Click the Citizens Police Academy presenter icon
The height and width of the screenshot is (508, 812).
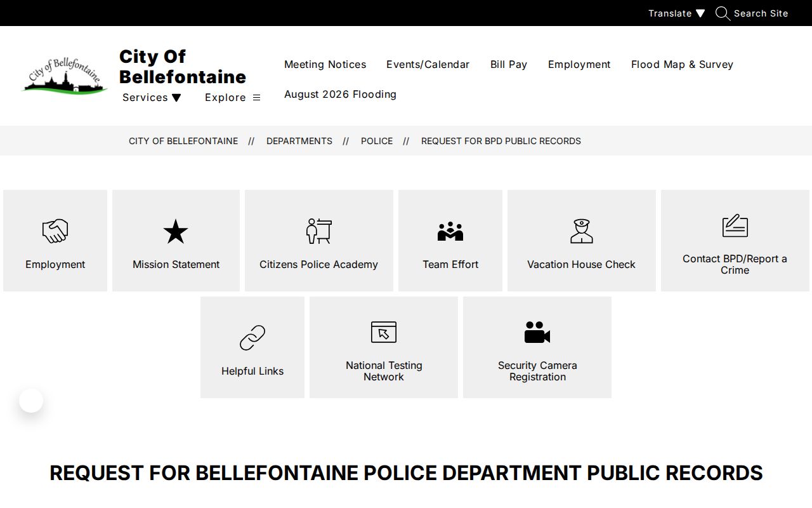click(x=318, y=231)
